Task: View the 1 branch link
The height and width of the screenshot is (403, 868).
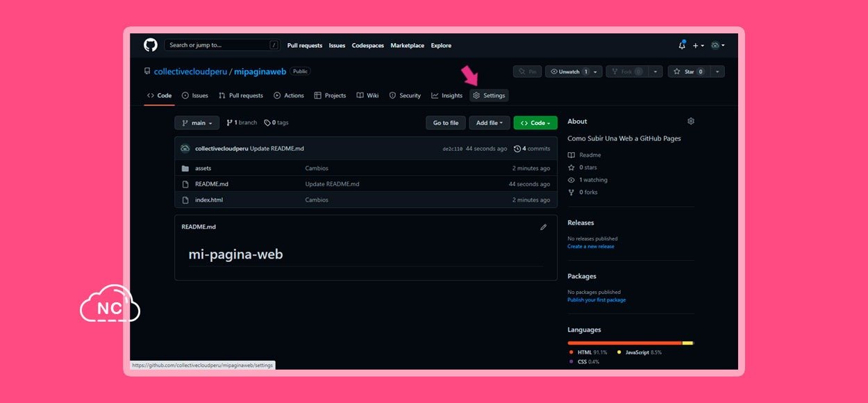Action: (242, 123)
